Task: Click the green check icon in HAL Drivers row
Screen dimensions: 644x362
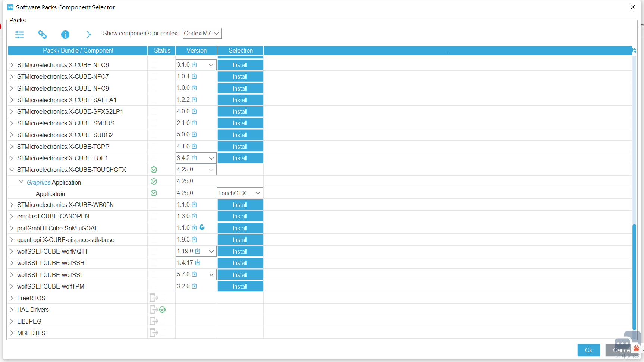Action: tap(162, 309)
